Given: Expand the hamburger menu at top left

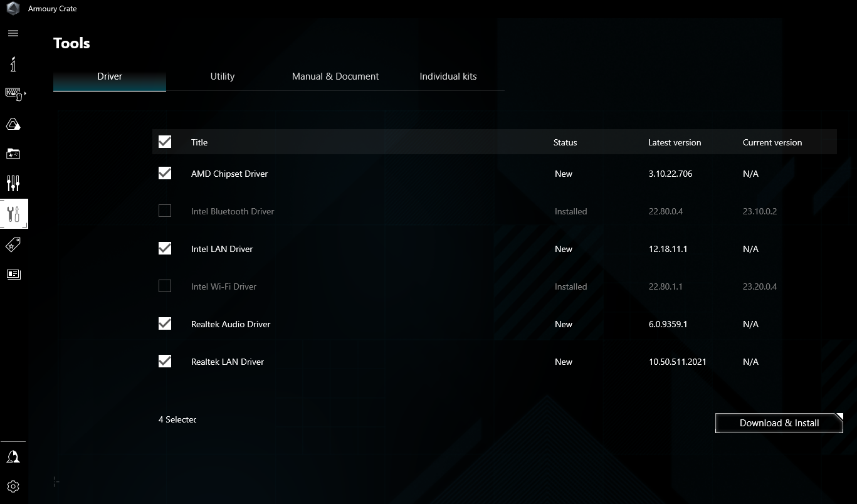Looking at the screenshot, I should [13, 33].
